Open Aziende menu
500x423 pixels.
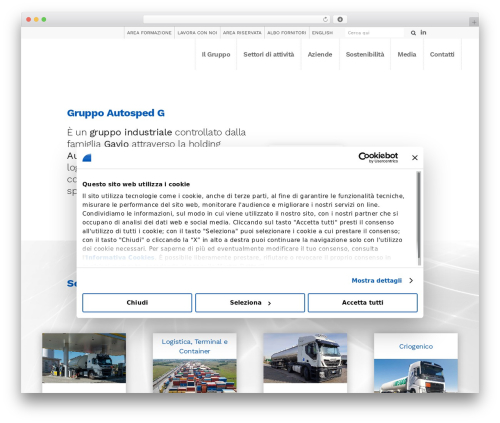click(x=320, y=54)
